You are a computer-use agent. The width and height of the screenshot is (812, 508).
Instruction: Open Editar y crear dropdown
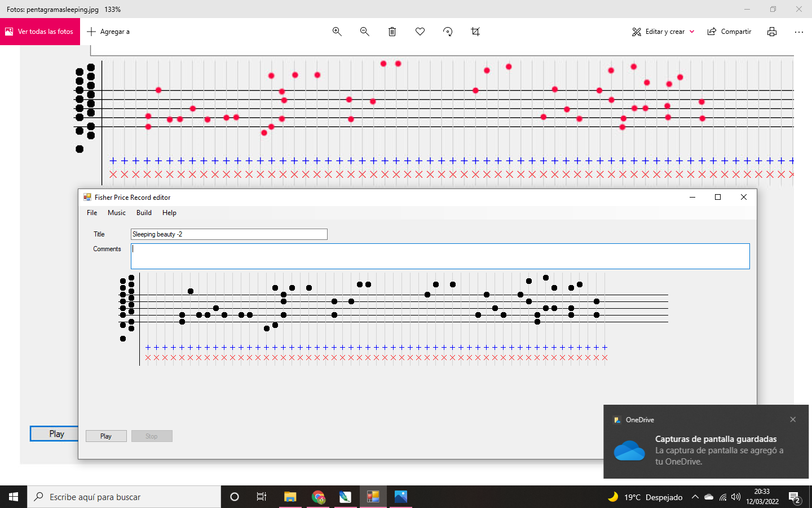(663, 32)
